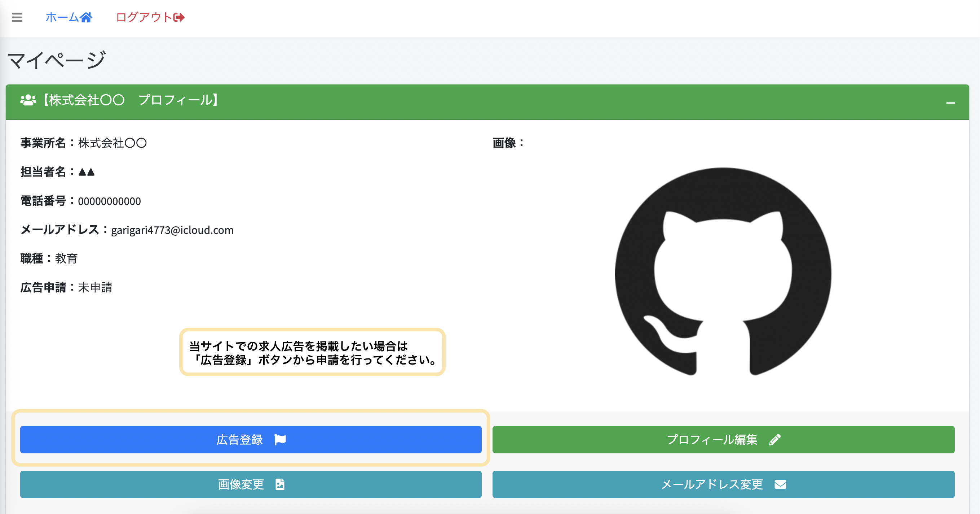
Task: Click the email address garigari4773@icloud.com
Action: click(x=172, y=230)
